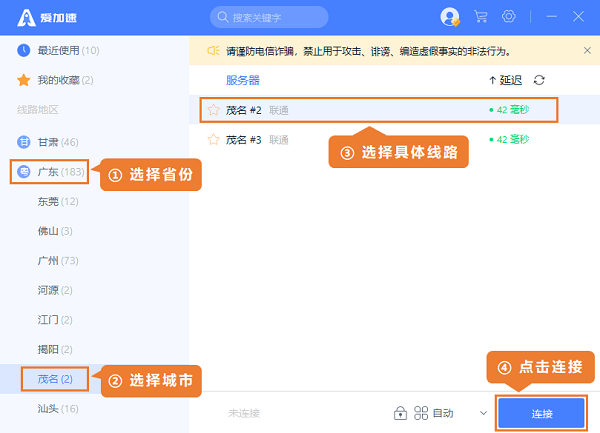Viewport: 600px width, 433px height.
Task: Favorite 茂名 #2 with its star
Action: [214, 110]
